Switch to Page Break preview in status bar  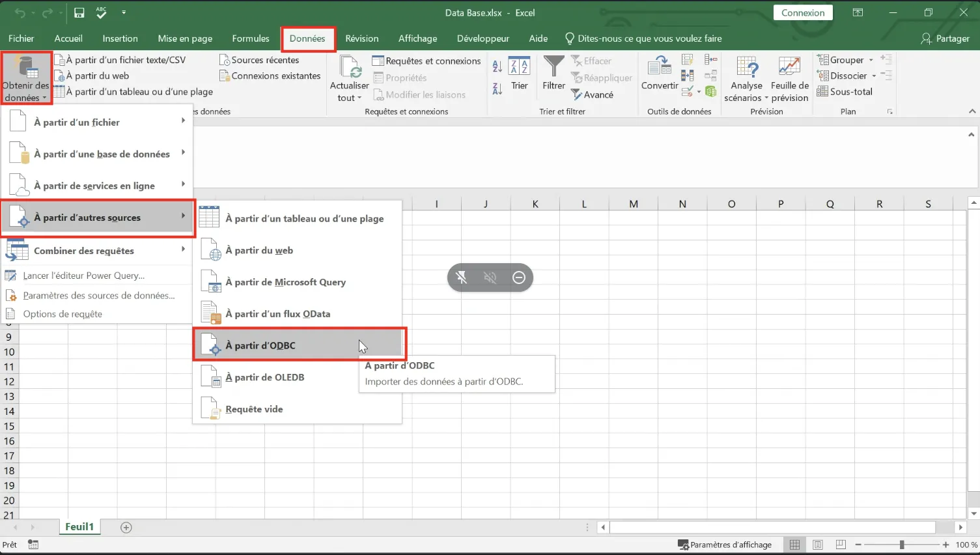841,545
